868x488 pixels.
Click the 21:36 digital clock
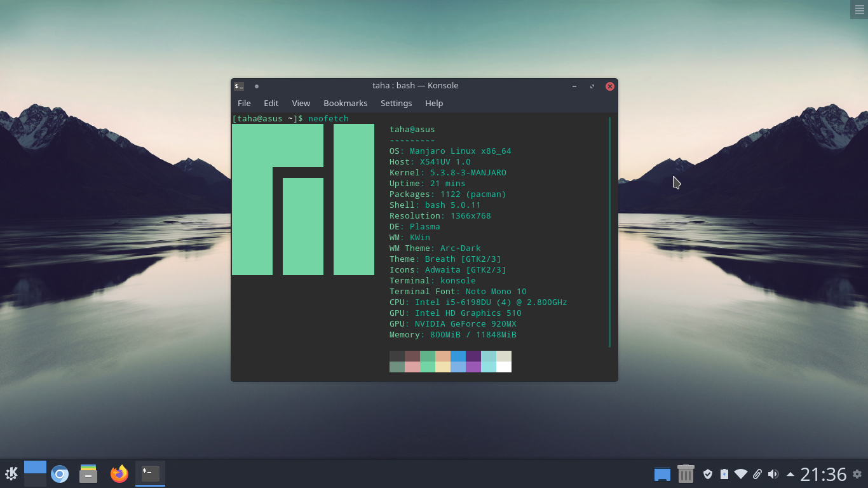pos(824,474)
